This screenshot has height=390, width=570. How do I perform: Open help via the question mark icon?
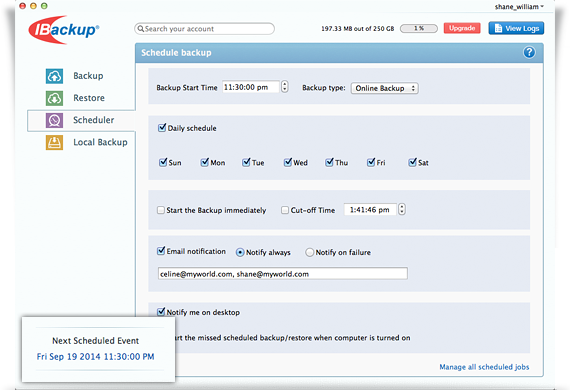529,52
